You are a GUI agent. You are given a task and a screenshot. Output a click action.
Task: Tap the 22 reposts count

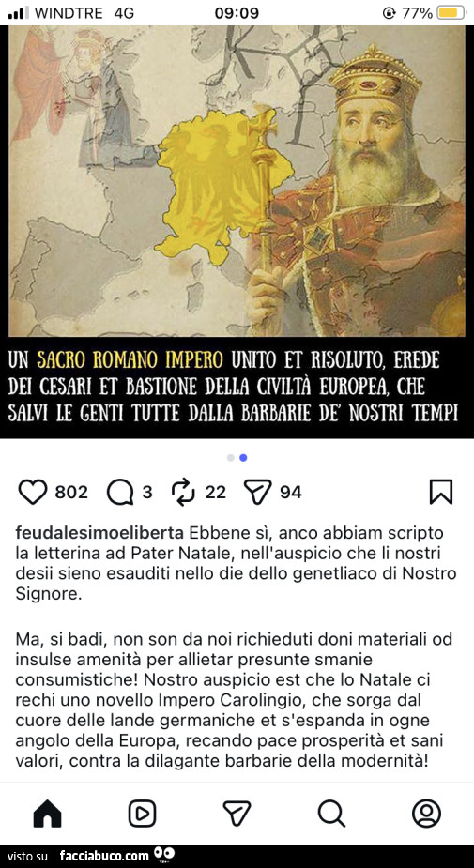[x=215, y=492]
